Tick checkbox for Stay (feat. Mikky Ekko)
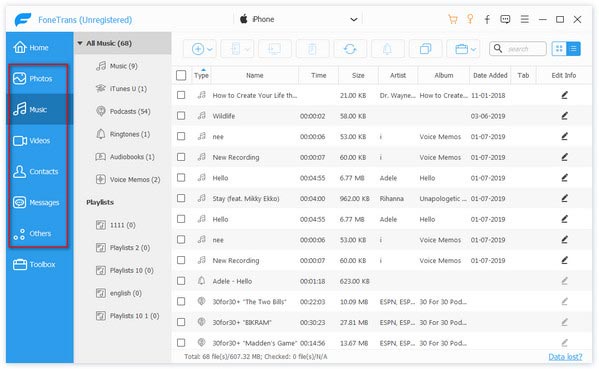The width and height of the screenshot is (599, 370). tap(181, 198)
